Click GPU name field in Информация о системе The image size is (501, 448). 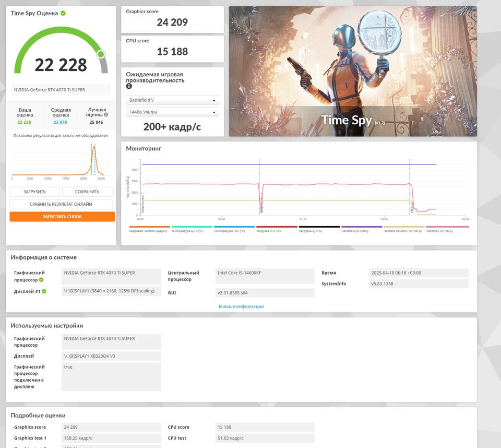[x=111, y=276]
